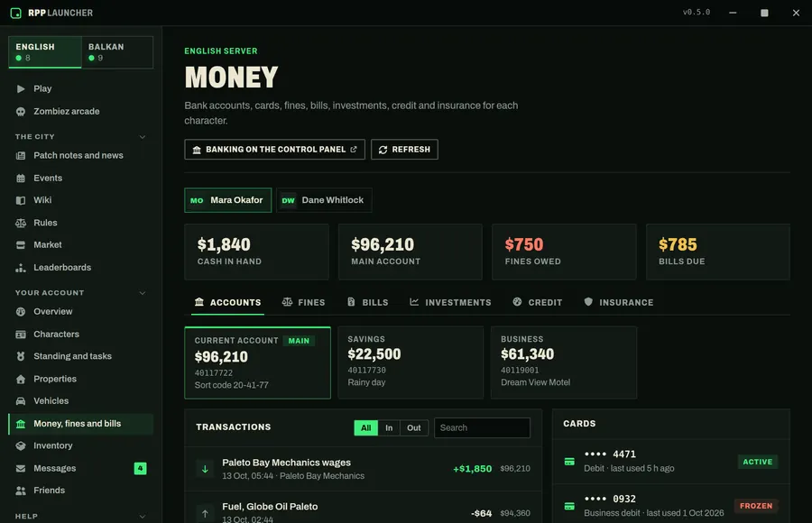Select the Savings Rainy day account
The image size is (812, 523).
click(x=411, y=362)
